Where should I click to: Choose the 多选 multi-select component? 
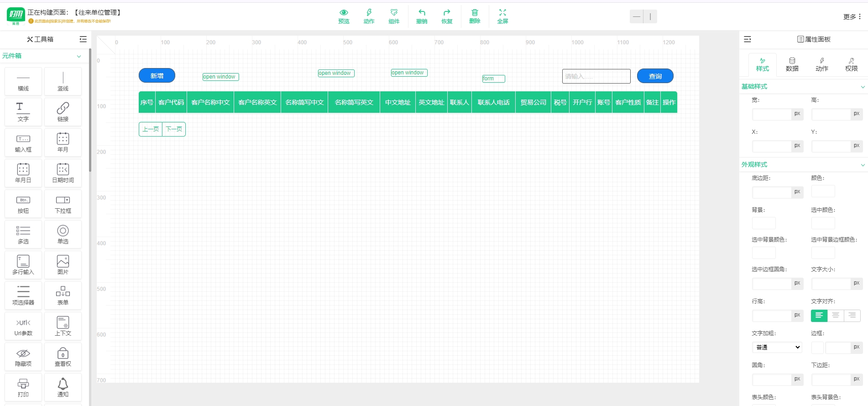click(23, 234)
